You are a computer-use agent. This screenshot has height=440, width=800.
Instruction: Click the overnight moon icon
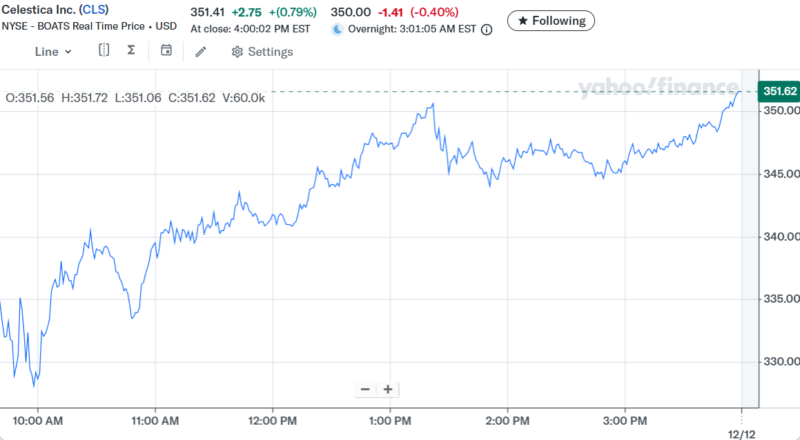pos(337,30)
